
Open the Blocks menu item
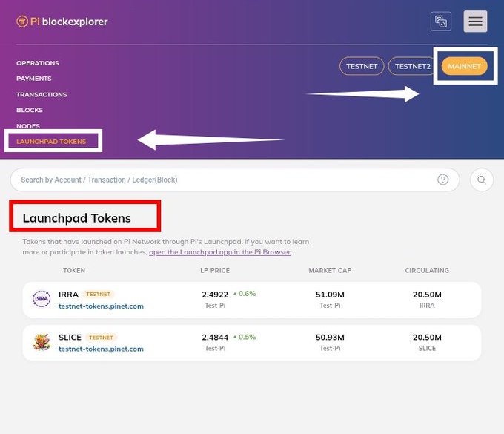coord(30,110)
